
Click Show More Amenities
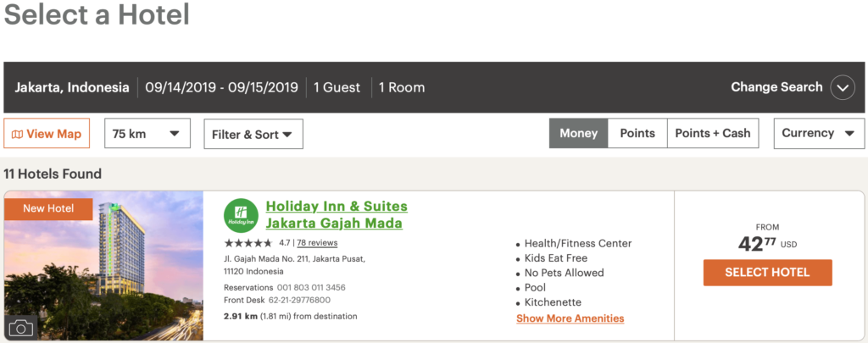tap(570, 318)
